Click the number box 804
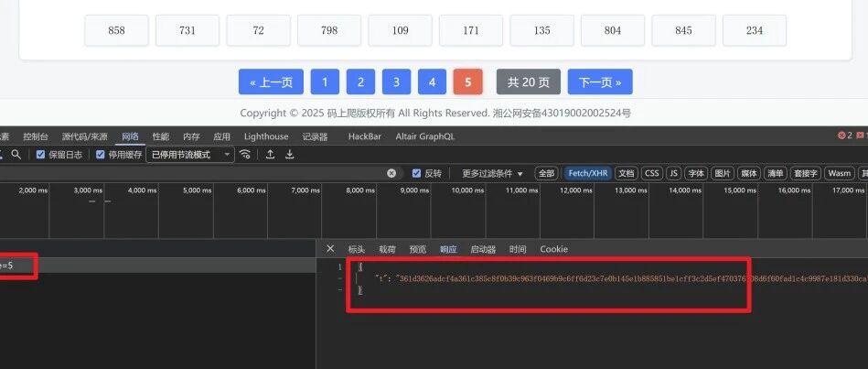This screenshot has height=369, width=868. tap(613, 30)
